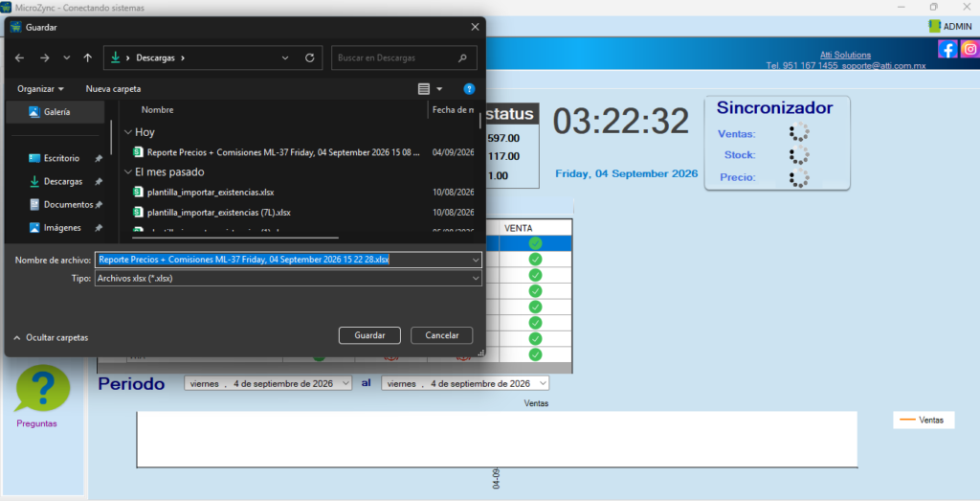Viewport: 980px width, 501px height.
Task: Click the pin icon next to Escritorio
Action: 99,159
